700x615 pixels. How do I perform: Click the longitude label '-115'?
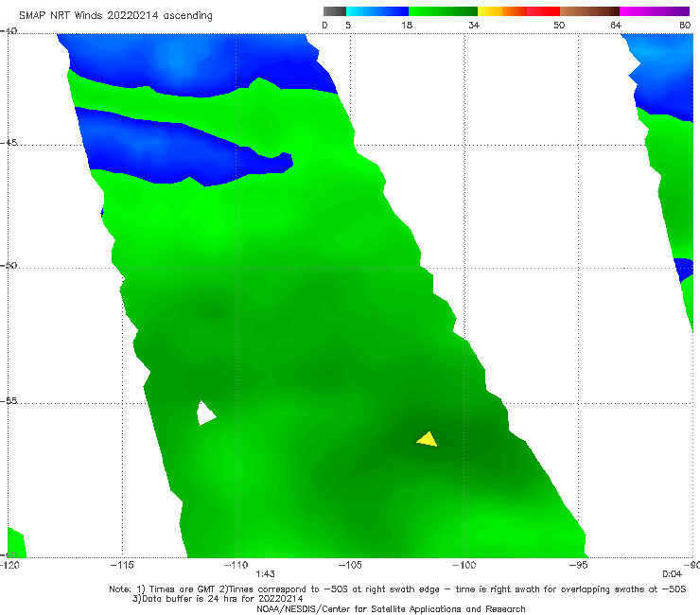122,565
